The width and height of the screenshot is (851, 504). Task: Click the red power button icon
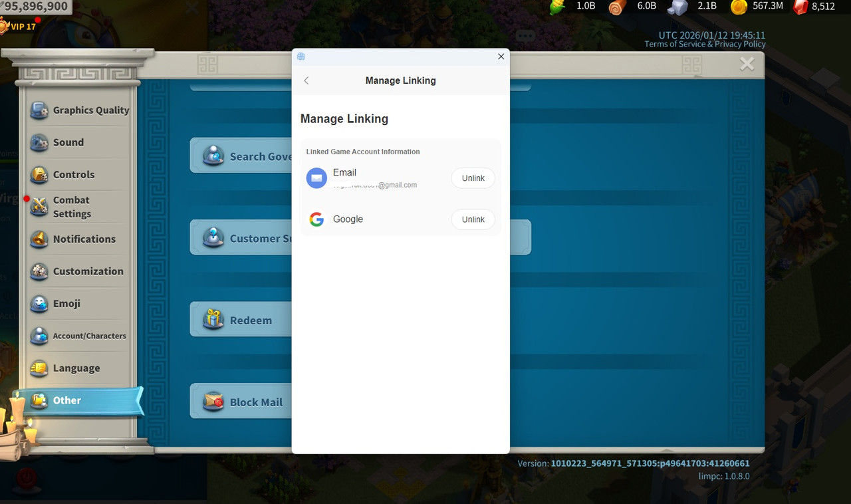[x=27, y=477]
